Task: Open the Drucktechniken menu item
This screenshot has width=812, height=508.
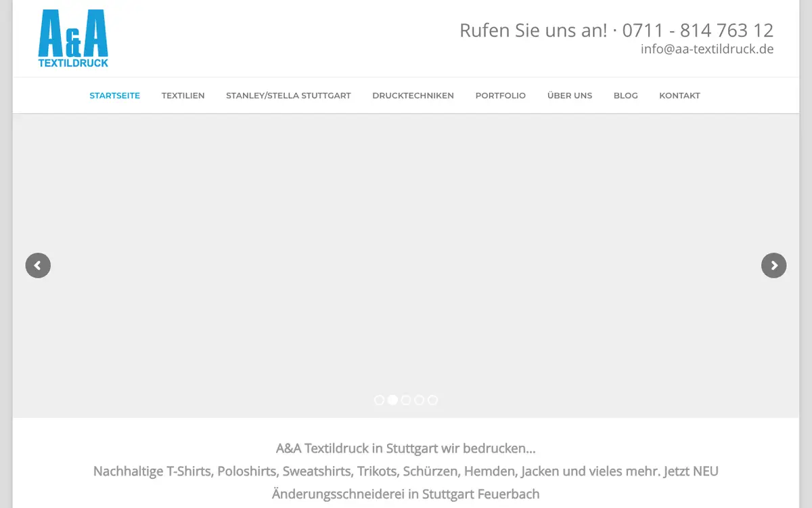Action: pos(413,96)
